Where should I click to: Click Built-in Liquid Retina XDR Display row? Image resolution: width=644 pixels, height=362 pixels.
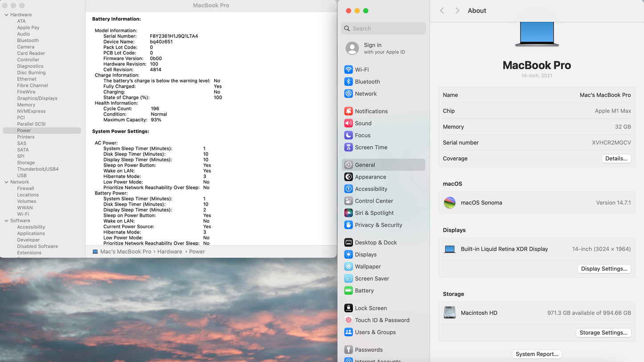point(537,249)
